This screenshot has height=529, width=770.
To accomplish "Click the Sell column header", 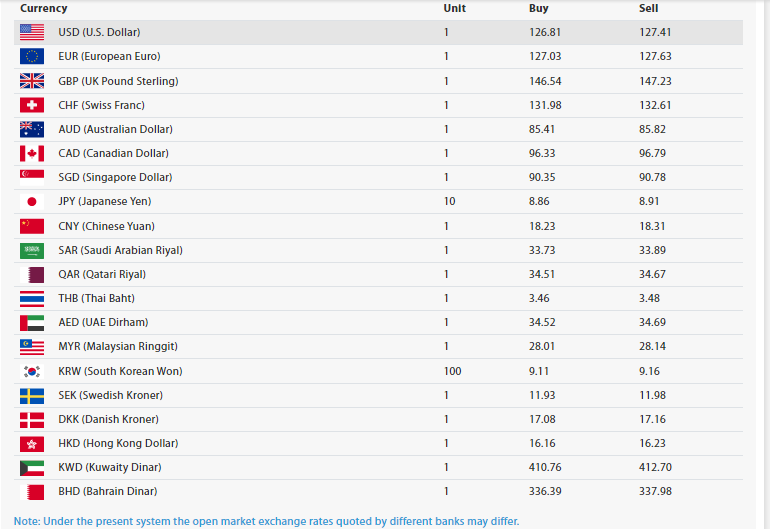I will pyautogui.click(x=648, y=9).
